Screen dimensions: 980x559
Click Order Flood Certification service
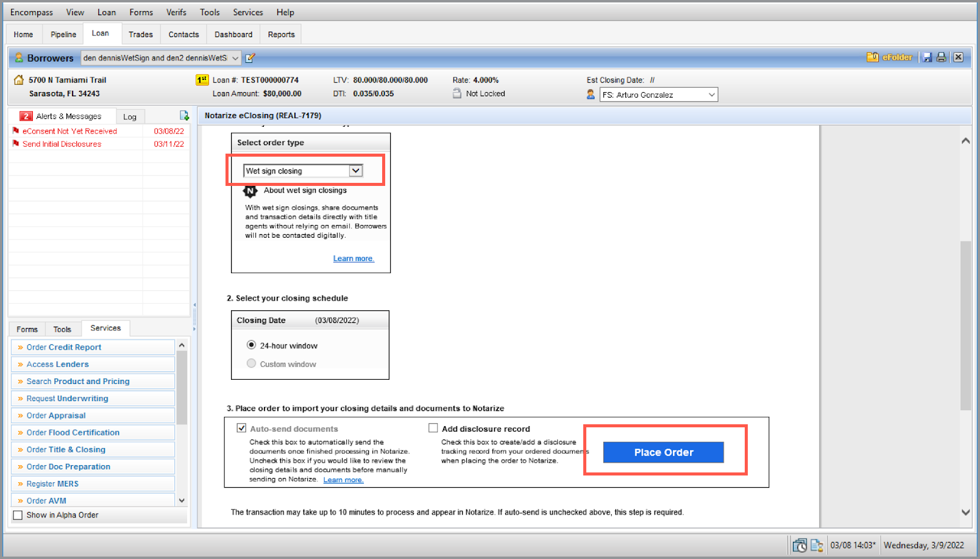coord(93,432)
